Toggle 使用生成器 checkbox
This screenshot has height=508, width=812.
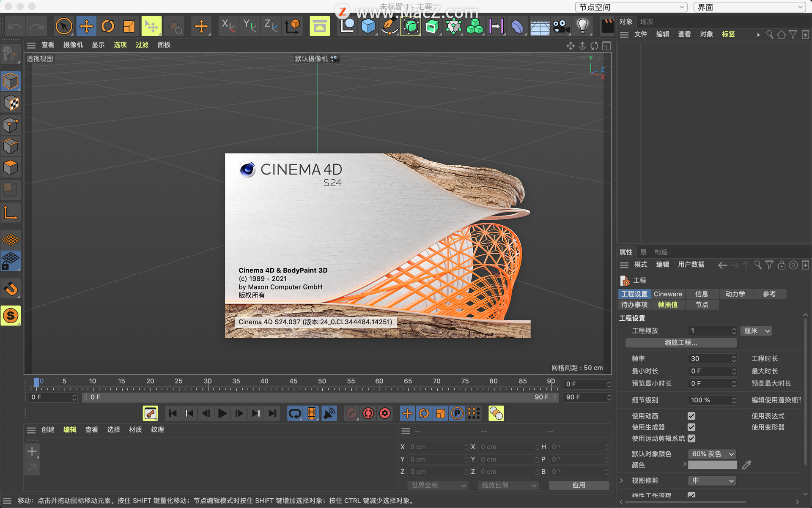(691, 427)
